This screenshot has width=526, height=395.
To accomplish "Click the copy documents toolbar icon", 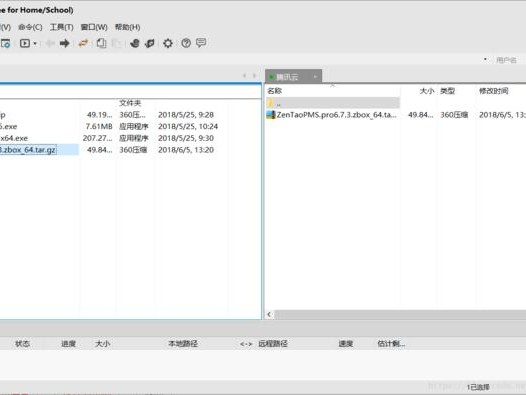I will pos(101,43).
